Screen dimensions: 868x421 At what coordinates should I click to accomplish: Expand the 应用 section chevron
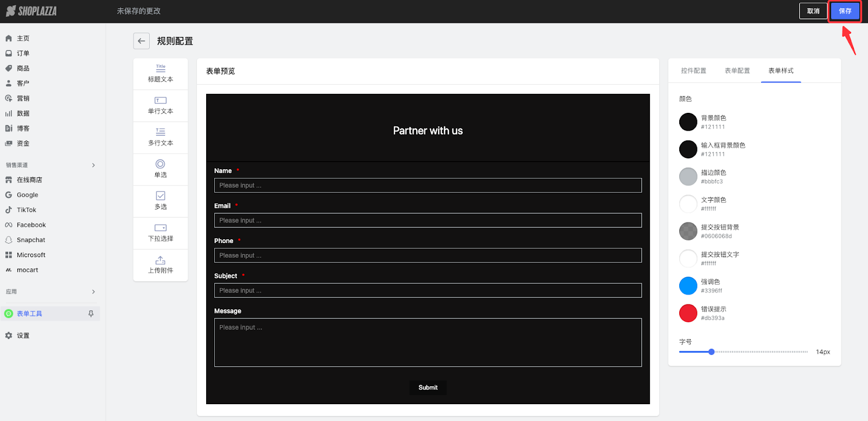pos(93,292)
